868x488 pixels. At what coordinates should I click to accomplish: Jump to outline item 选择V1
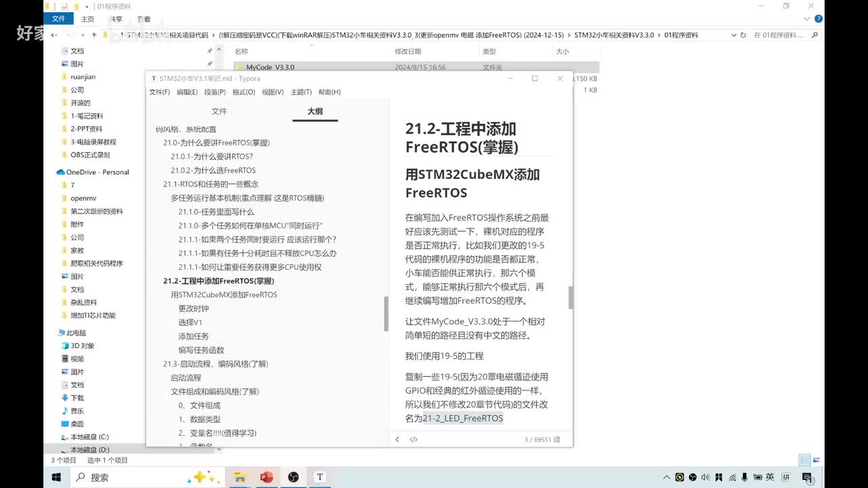pyautogui.click(x=191, y=323)
